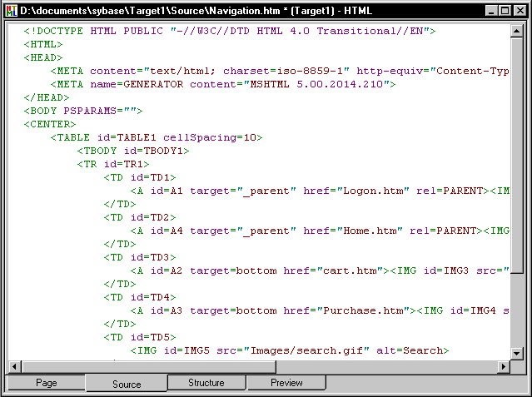Click the <TD id=TD3> line
This screenshot has height=397, width=532.
[x=140, y=257]
